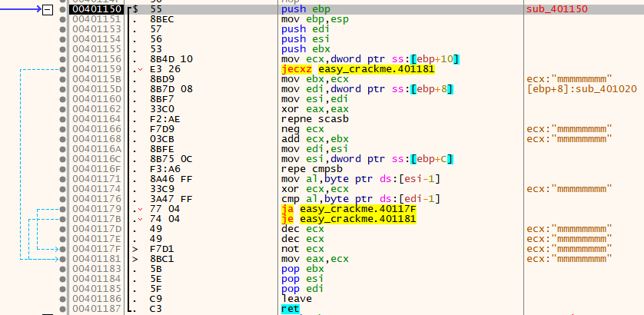This screenshot has width=644, height=315.
Task: Click 'mov ecx,dword ptr ss:[ebp+10]' instruction
Action: pos(370,59)
